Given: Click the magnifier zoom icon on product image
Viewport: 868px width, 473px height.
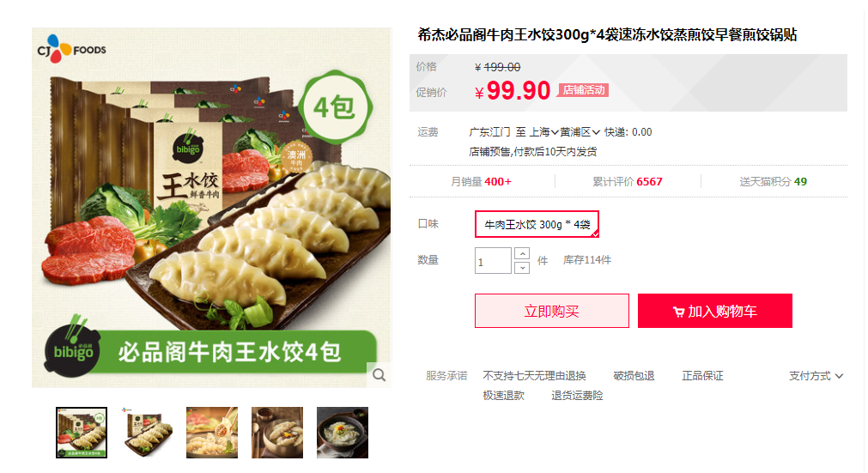Looking at the screenshot, I should tap(379, 375).
